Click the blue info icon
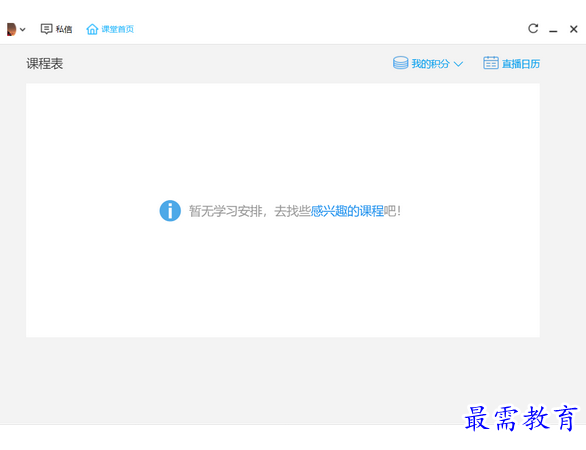This screenshot has height=450, width=586. coord(170,211)
